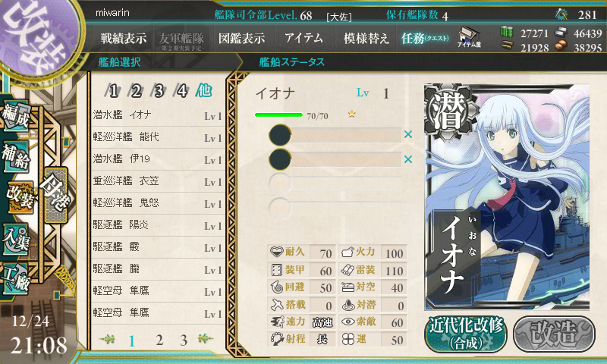The width and height of the screenshot is (607, 364).
Task: Open the 補給 resupply icon
Action: (x=15, y=156)
